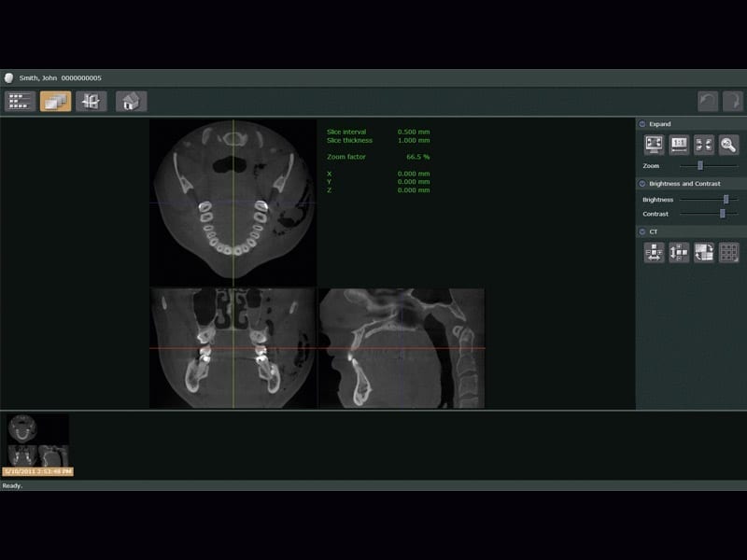Open the list view toolbar button

(x=21, y=102)
